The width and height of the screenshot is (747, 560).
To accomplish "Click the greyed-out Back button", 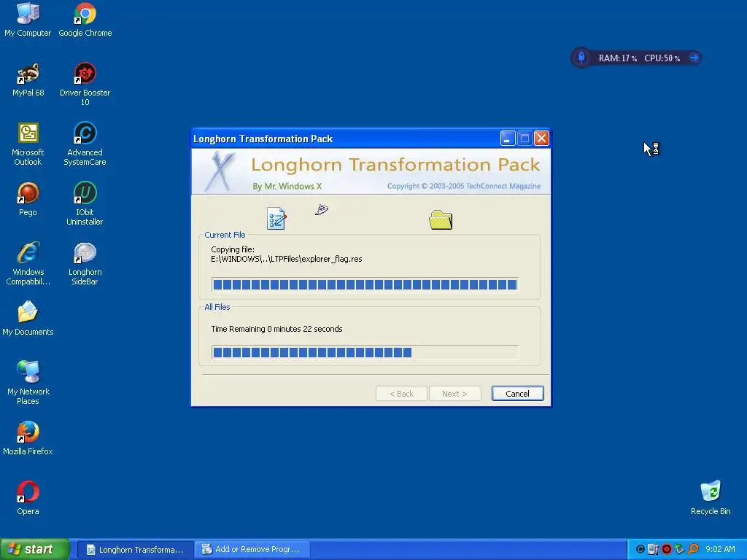I will click(401, 393).
